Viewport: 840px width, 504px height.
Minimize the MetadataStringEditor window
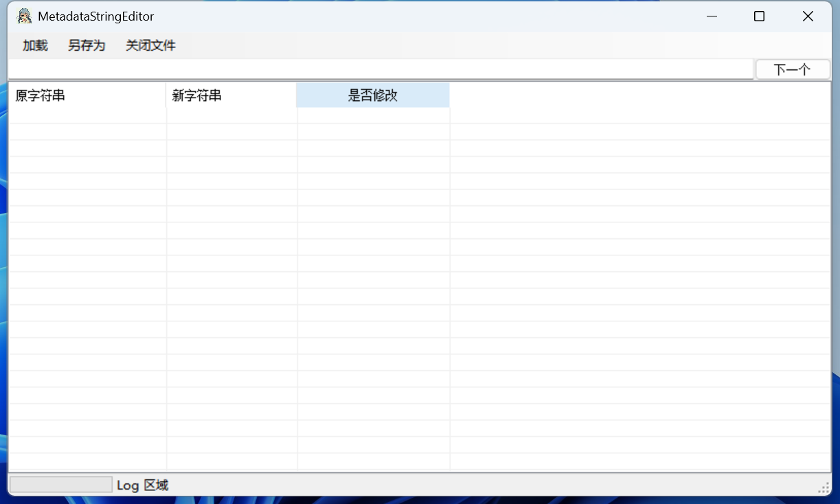[712, 16]
